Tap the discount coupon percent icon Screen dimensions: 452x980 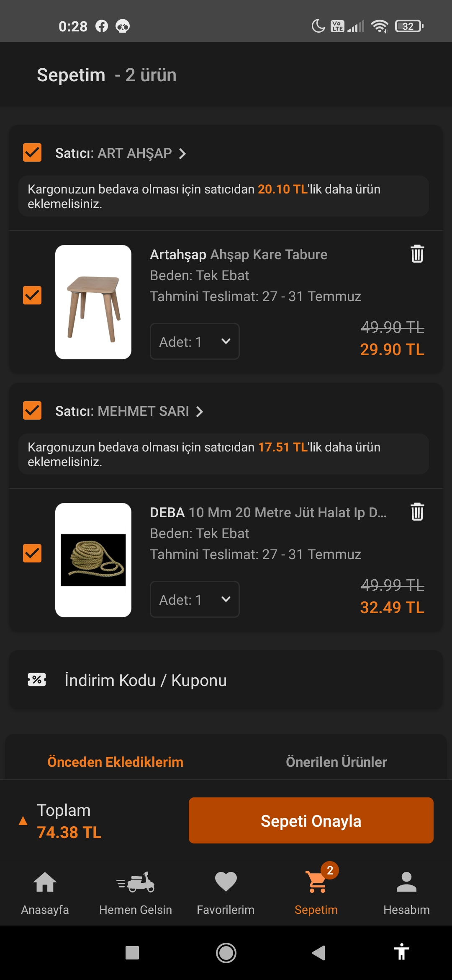(37, 680)
